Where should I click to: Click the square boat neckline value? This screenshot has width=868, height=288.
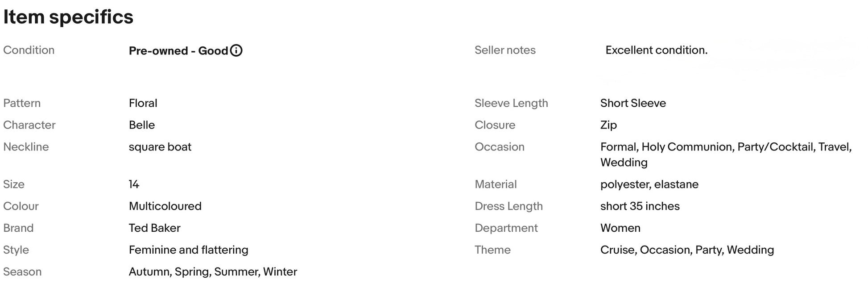[x=160, y=147]
